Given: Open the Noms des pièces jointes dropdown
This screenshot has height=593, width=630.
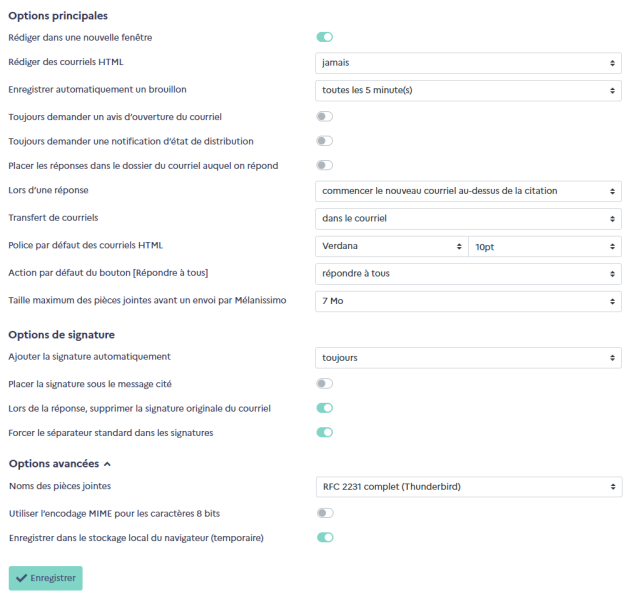Looking at the screenshot, I should (469, 487).
